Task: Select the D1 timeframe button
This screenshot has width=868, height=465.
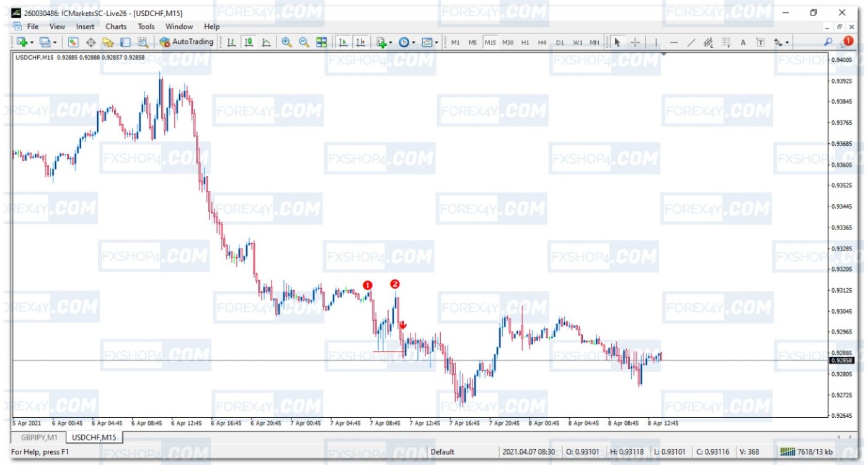Action: (x=560, y=42)
